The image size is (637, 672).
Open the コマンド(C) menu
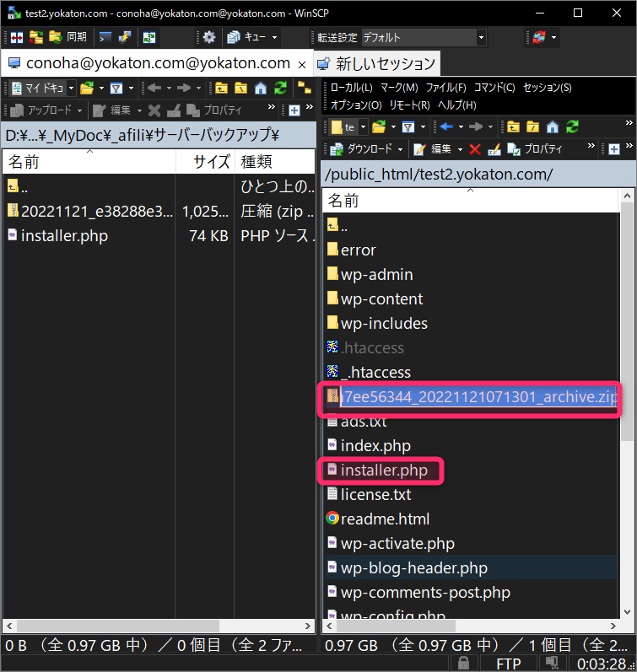click(x=494, y=88)
